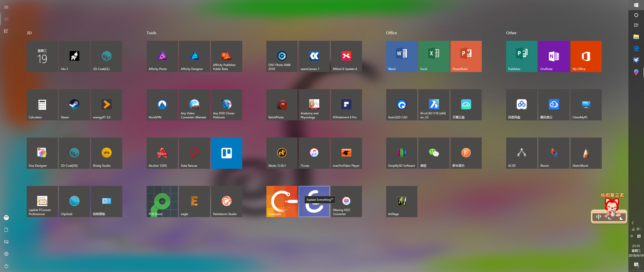Open 虾米音乐 tile

tap(466, 153)
